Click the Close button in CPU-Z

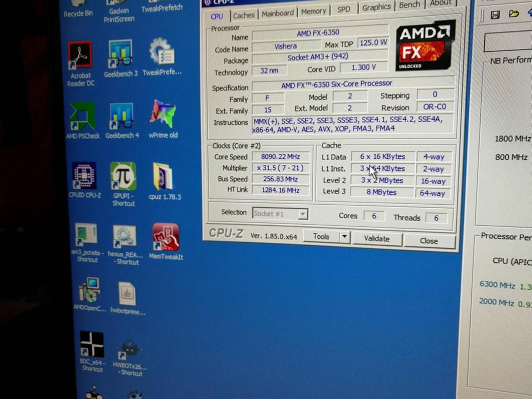point(429,241)
